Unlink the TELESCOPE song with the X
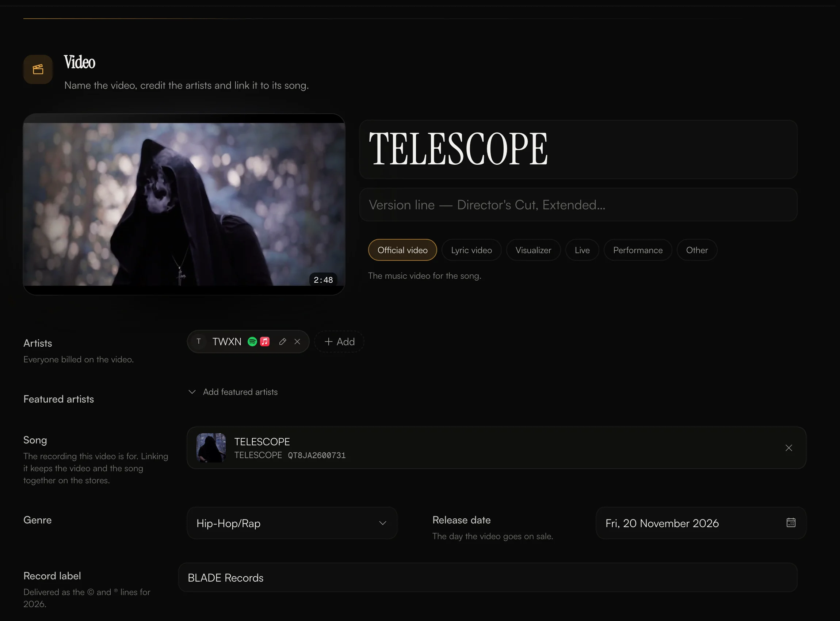 click(x=789, y=448)
